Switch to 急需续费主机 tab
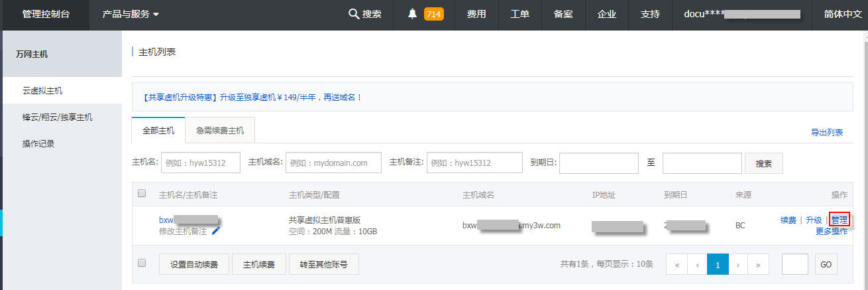The image size is (868, 290). click(220, 131)
